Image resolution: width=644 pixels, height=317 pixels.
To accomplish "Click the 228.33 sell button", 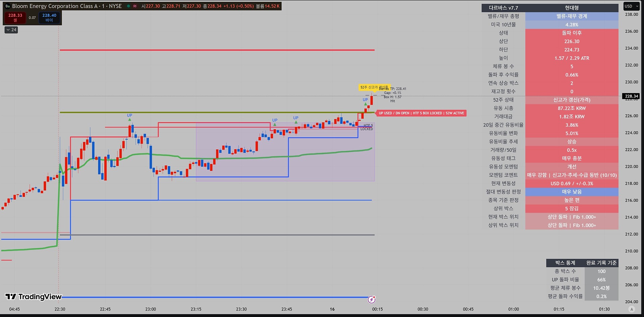I will tap(15, 18).
